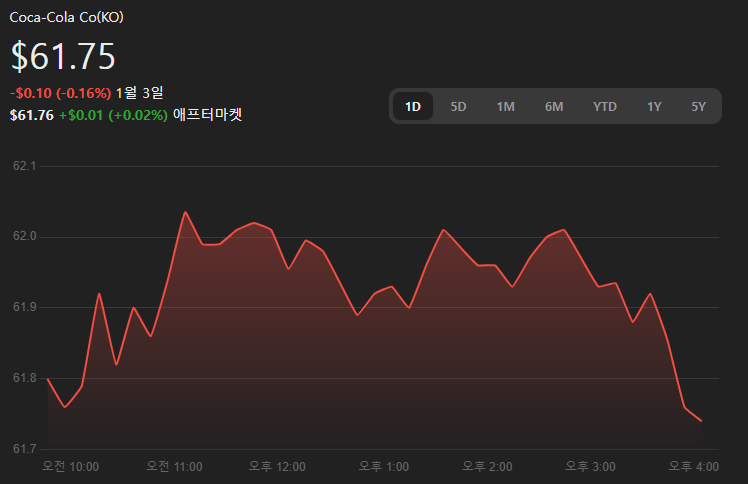The height and width of the screenshot is (484, 748).
Task: Switch to the 5D time range
Action: coord(458,106)
